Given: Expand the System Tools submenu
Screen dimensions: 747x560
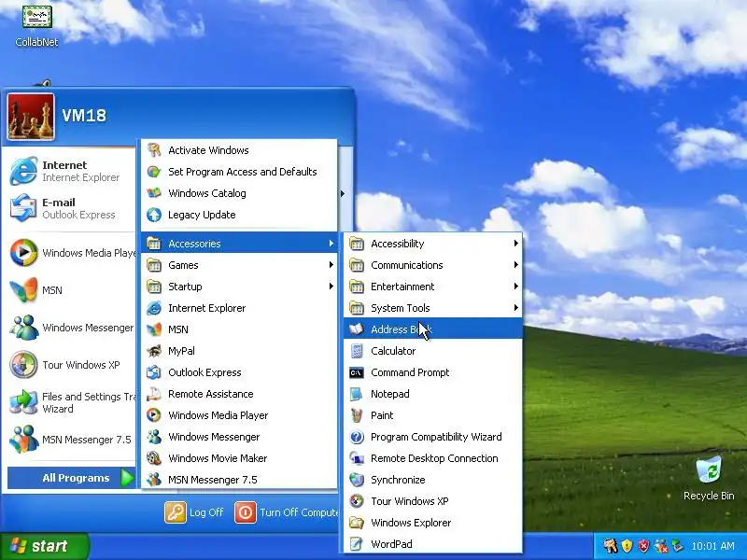Looking at the screenshot, I should (432, 308).
